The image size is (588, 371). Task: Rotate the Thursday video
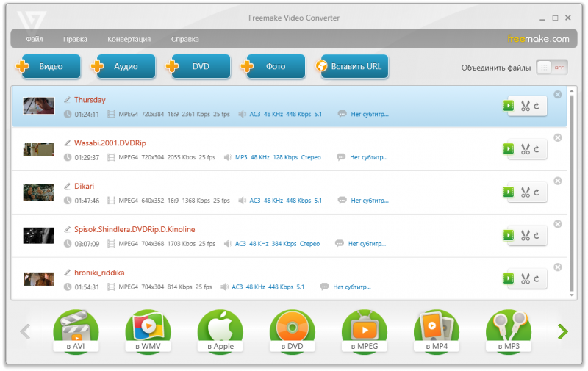click(x=537, y=106)
